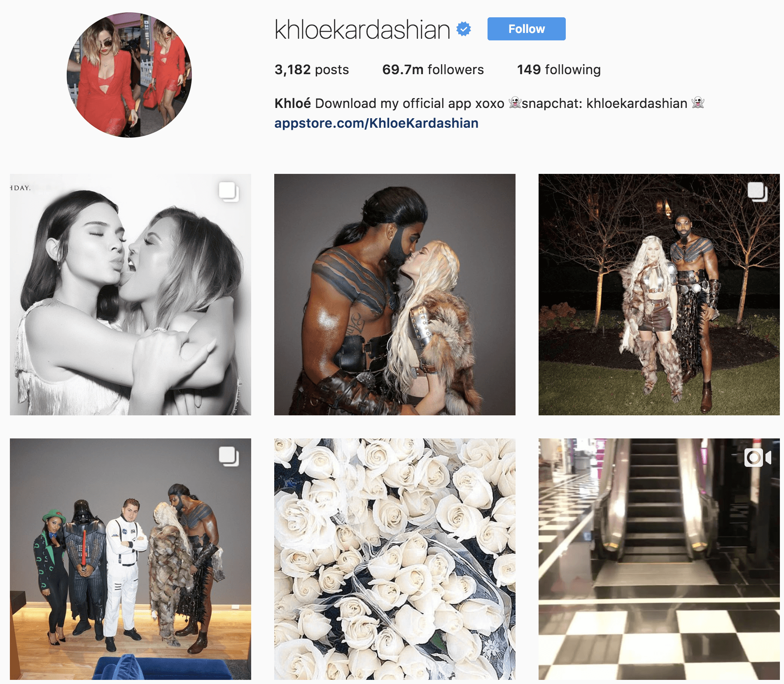The height and width of the screenshot is (684, 784).
Task: View the 69.7m followers list
Action: pyautogui.click(x=433, y=70)
